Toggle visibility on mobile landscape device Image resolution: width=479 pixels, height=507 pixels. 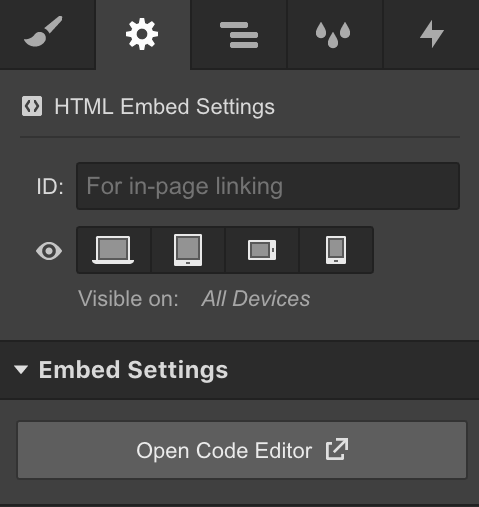coord(262,250)
